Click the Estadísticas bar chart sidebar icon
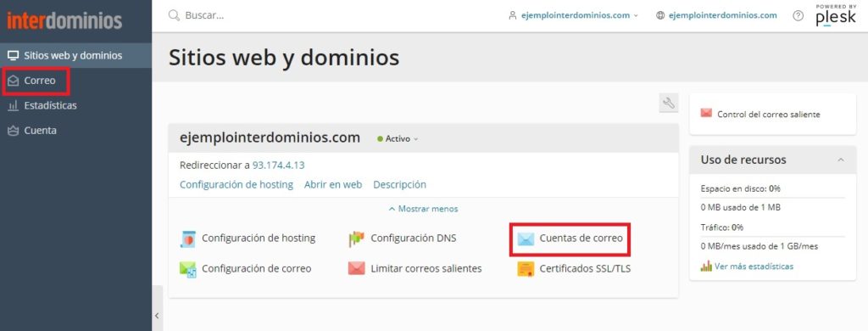Image resolution: width=868 pixels, height=331 pixels. click(13, 106)
